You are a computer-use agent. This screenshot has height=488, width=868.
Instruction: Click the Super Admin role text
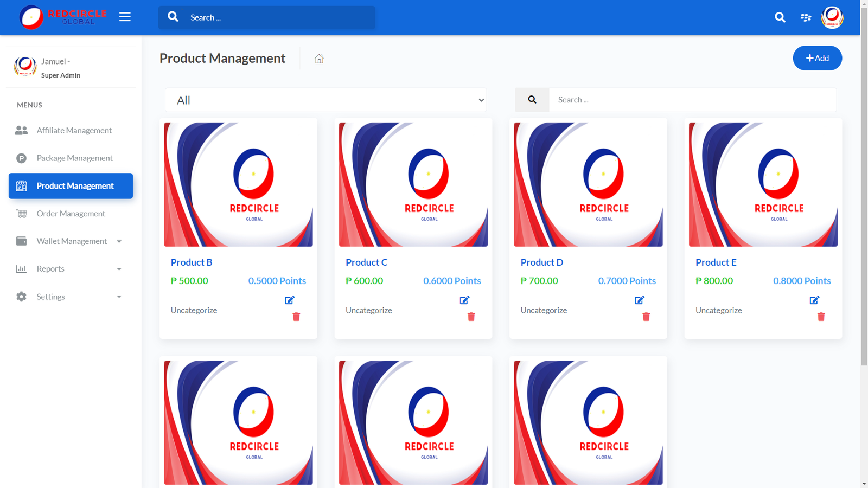61,75
